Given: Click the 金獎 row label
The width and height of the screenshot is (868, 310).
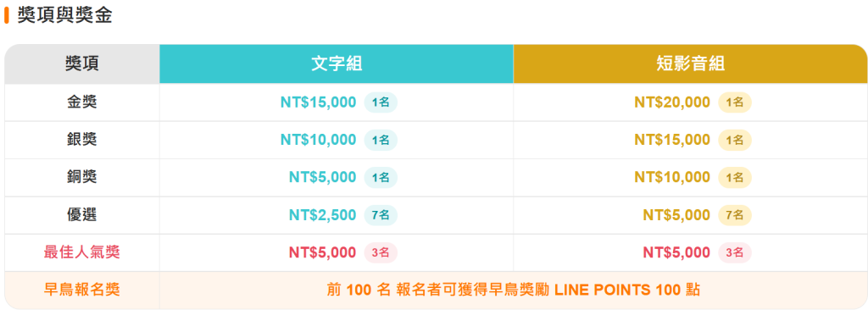Looking at the screenshot, I should point(82,102).
